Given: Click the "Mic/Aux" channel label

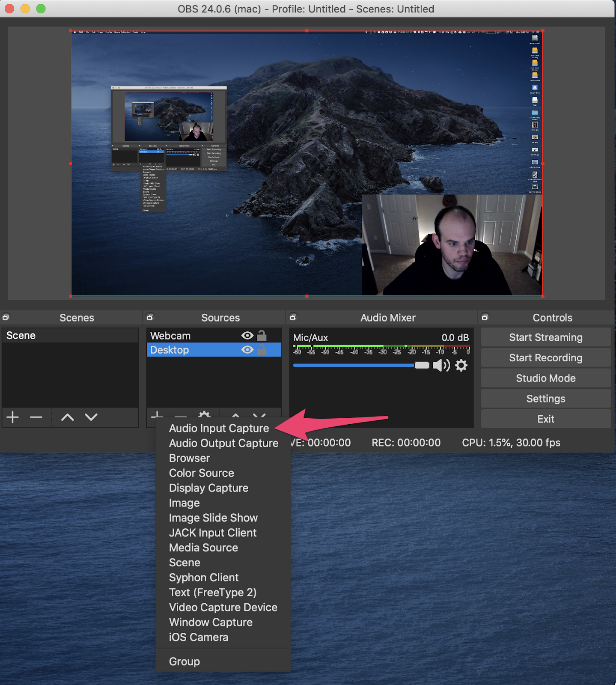Looking at the screenshot, I should coord(310,338).
